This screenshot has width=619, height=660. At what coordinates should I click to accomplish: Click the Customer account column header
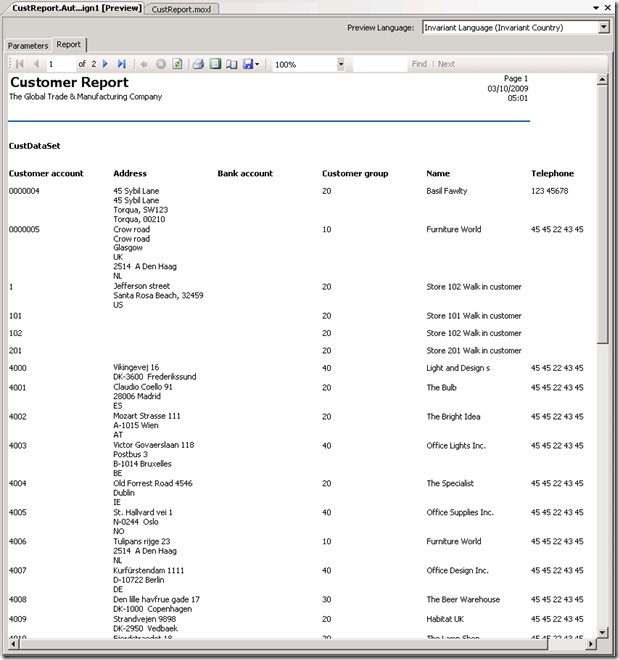click(46, 173)
